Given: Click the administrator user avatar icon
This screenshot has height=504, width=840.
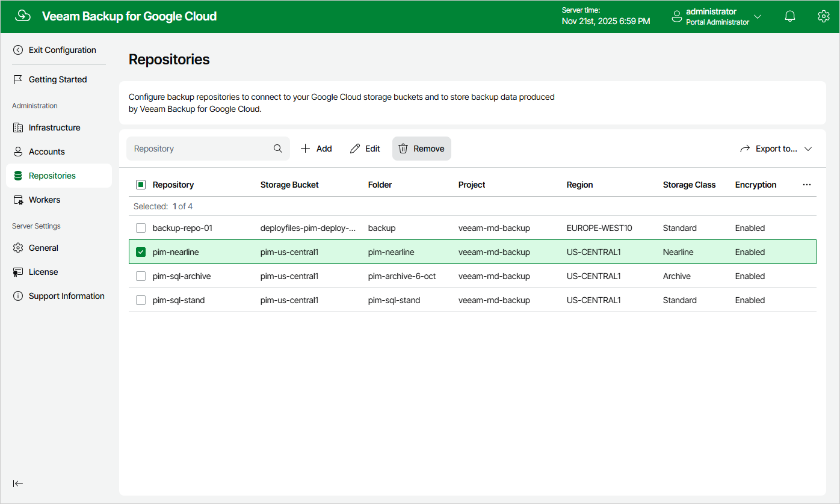Looking at the screenshot, I should click(677, 16).
